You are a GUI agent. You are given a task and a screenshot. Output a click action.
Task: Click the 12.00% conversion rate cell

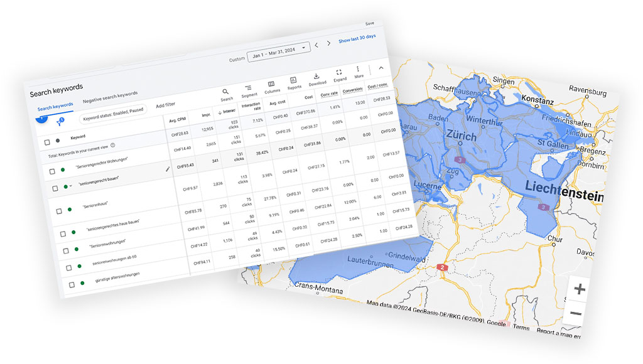click(350, 202)
